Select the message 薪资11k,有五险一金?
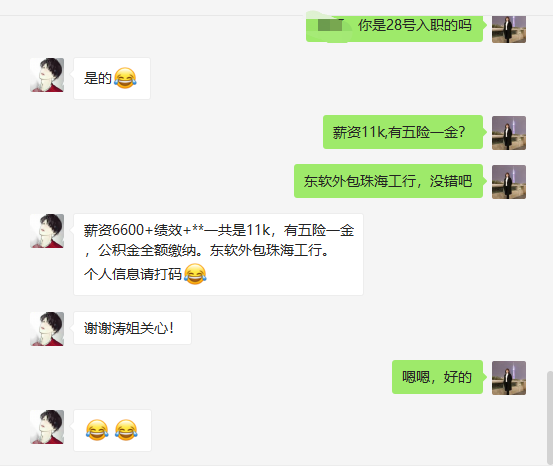 point(403,132)
